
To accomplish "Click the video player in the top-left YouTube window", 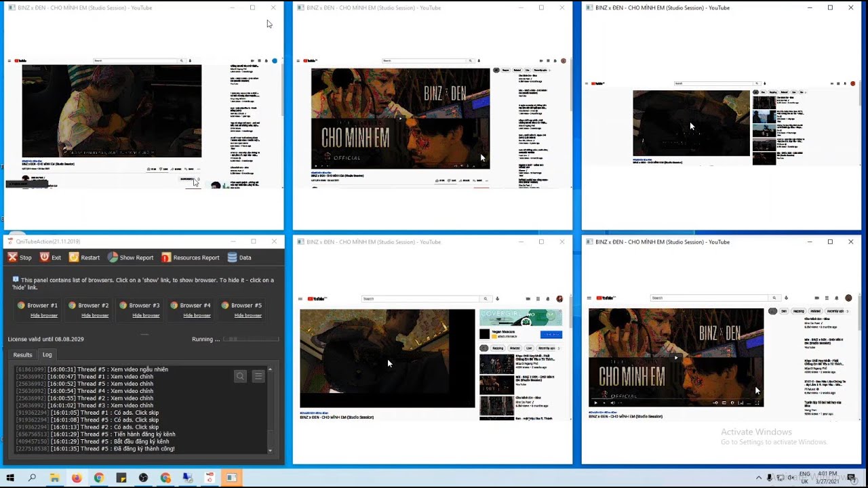I will pos(112,110).
